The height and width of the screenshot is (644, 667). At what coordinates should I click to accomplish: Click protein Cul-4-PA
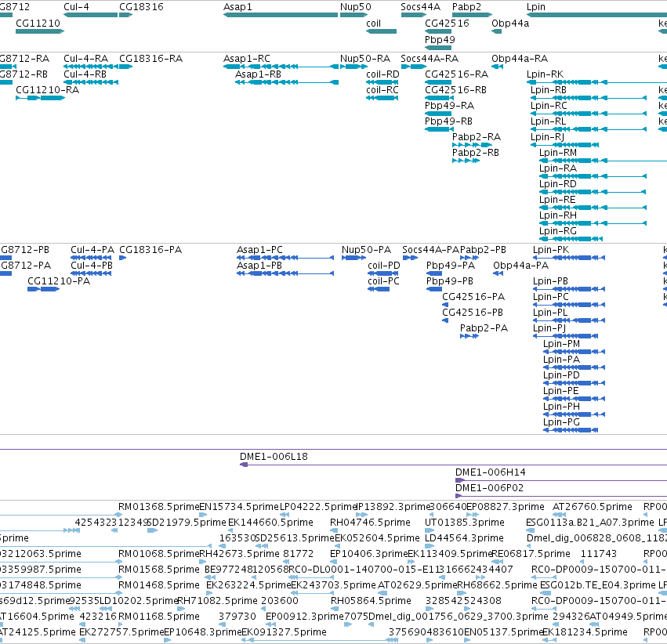point(91,258)
